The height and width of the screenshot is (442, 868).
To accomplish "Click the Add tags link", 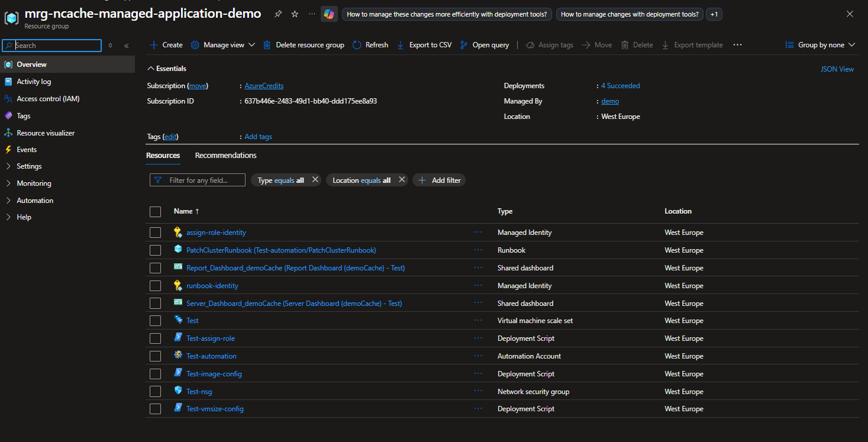I will pyautogui.click(x=259, y=137).
